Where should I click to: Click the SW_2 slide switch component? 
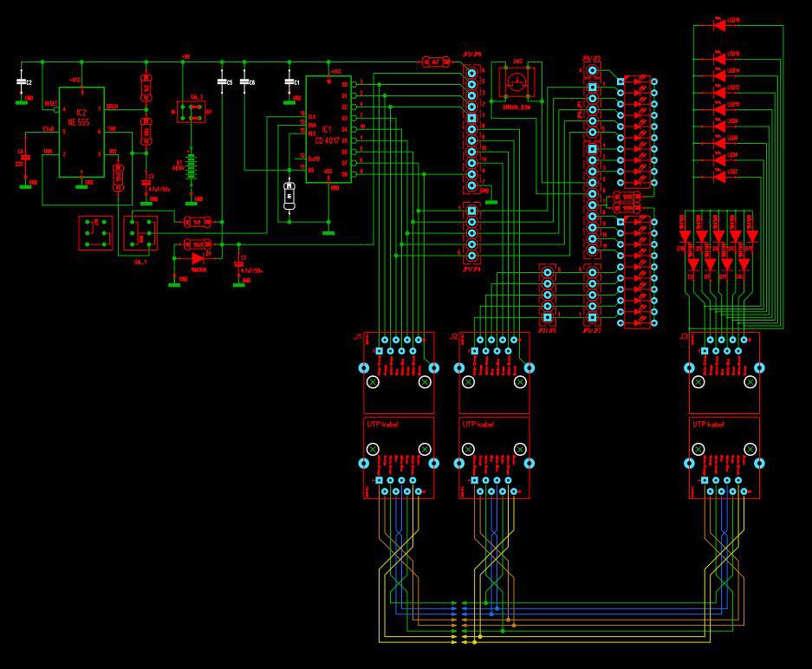tap(192, 113)
